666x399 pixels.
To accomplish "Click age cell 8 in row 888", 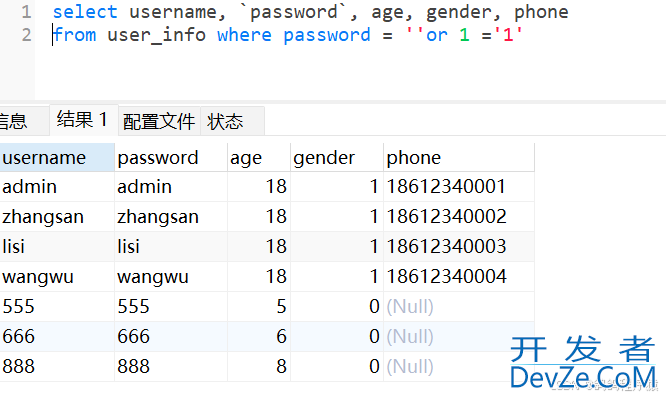I will [259, 366].
